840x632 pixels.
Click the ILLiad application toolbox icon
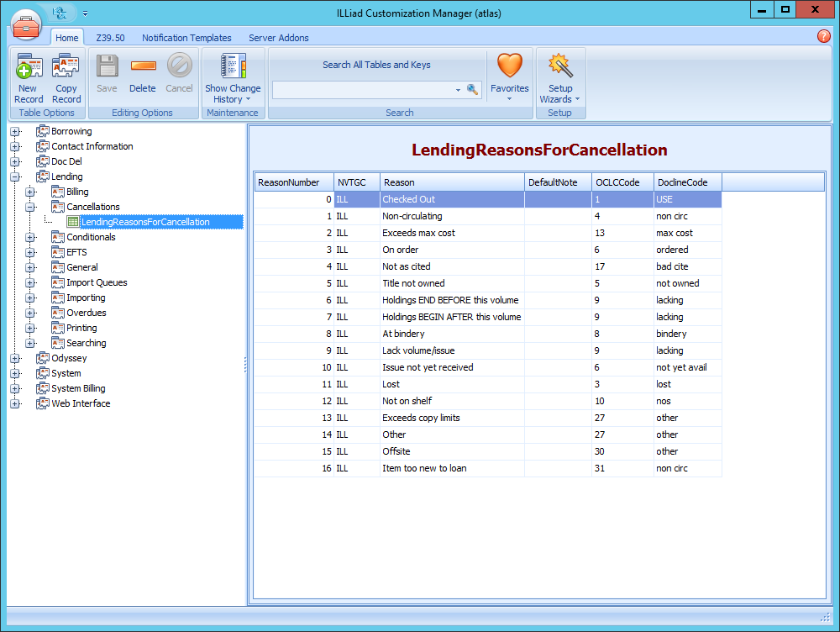(26, 24)
